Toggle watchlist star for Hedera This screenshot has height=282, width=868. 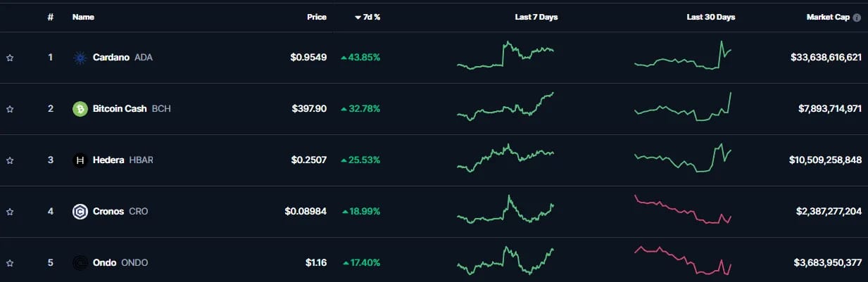point(10,160)
